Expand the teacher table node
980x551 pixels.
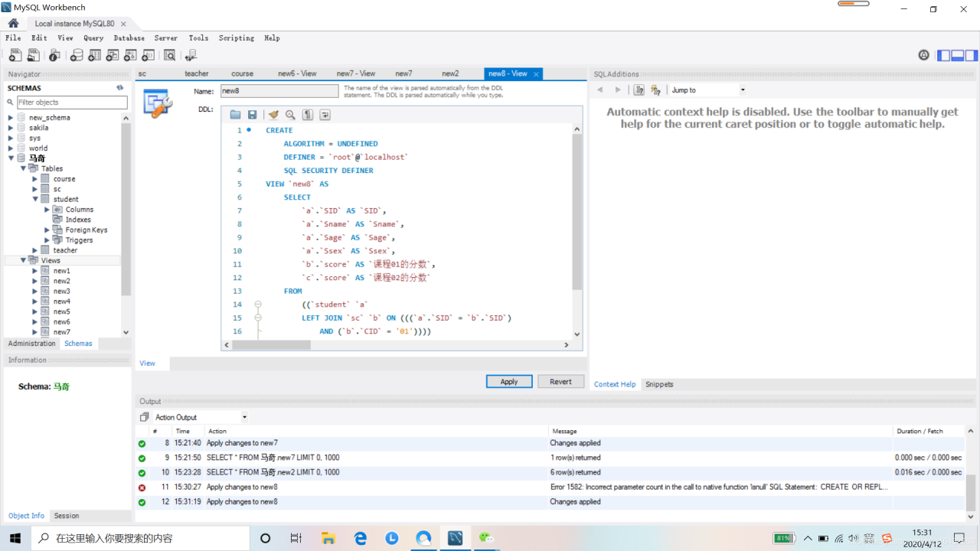click(35, 250)
